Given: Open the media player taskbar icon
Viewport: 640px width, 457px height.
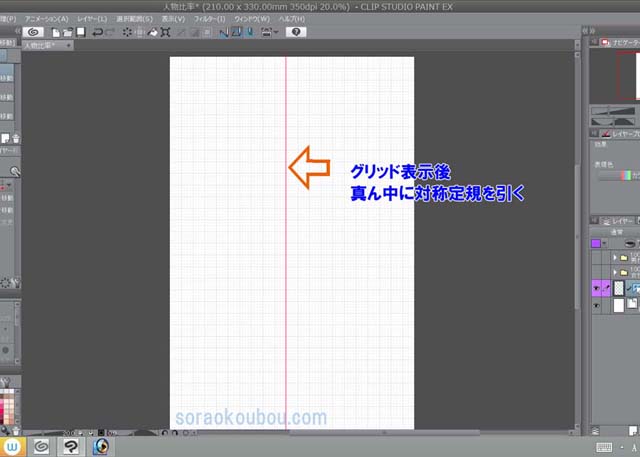Looking at the screenshot, I should pos(101,446).
